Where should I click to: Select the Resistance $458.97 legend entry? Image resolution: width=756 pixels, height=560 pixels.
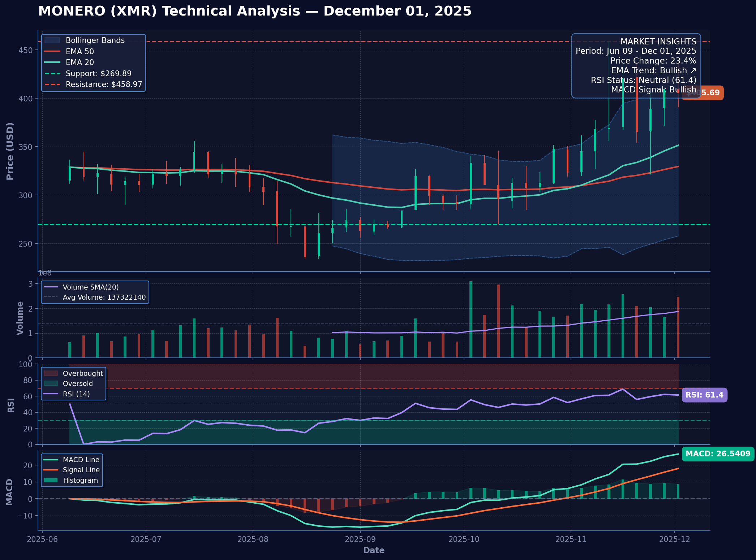coord(104,84)
